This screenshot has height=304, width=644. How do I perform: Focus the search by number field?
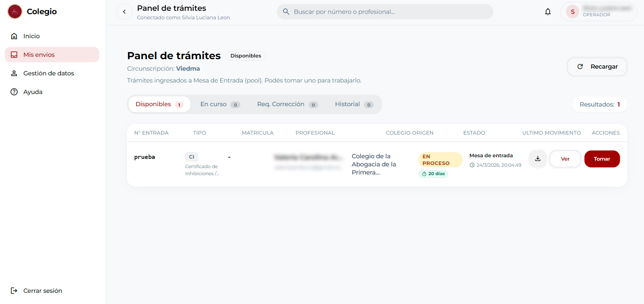[389, 12]
